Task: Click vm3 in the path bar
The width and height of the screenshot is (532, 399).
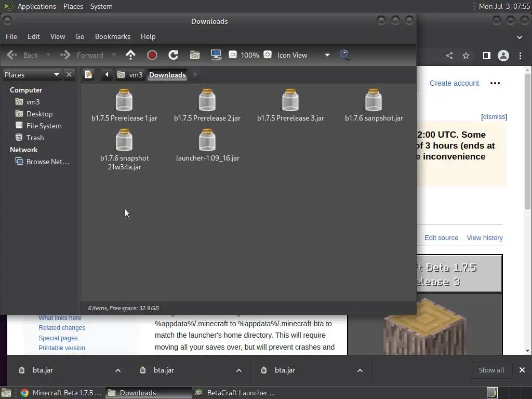Action: coord(130,75)
